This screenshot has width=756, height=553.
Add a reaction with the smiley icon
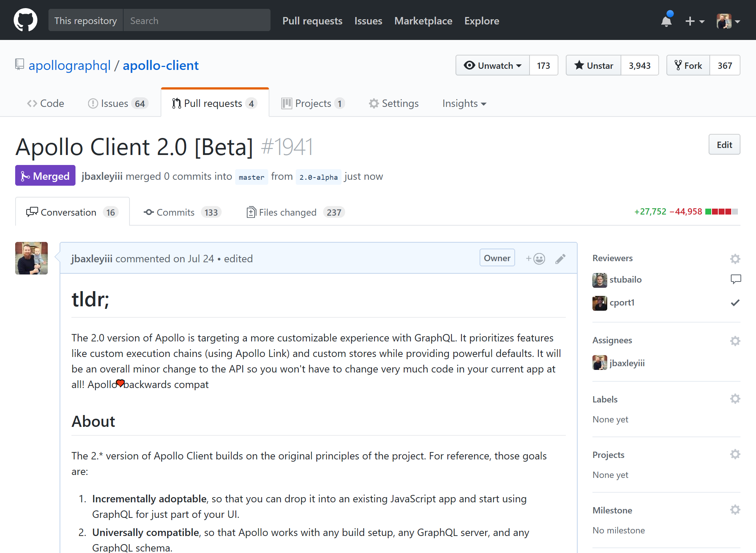tap(535, 259)
